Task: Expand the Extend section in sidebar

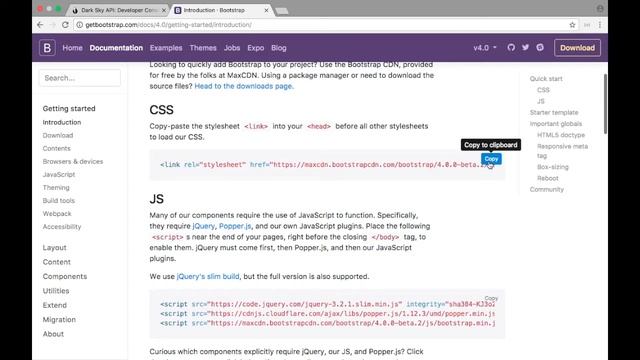Action: pyautogui.click(x=54, y=305)
